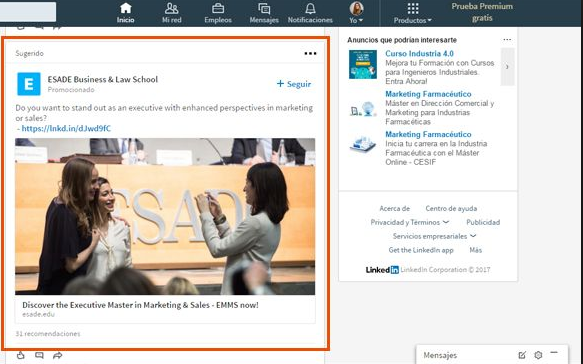Open the ESADE post photo
The height and width of the screenshot is (364, 583).
[165, 216]
